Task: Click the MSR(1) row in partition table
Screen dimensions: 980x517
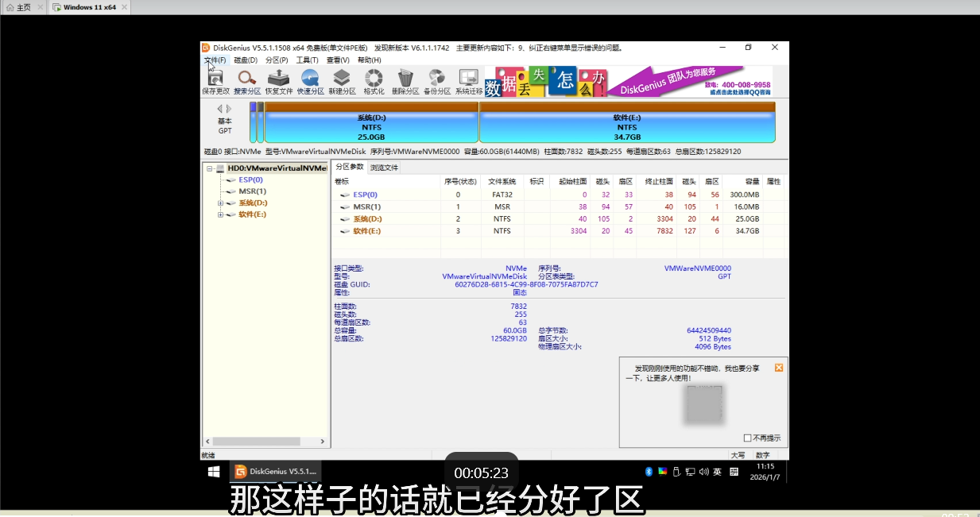Action: 560,206
